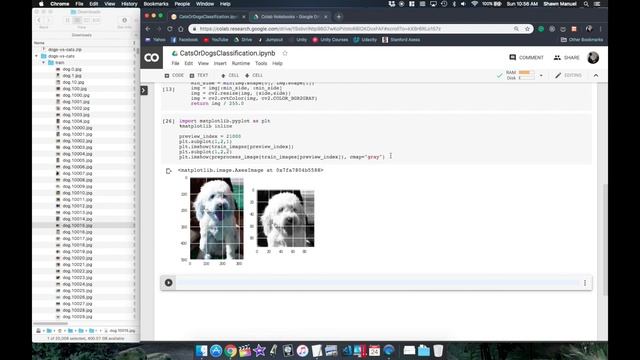
Task: Collapse the train folder in Finder
Action: tap(44, 63)
